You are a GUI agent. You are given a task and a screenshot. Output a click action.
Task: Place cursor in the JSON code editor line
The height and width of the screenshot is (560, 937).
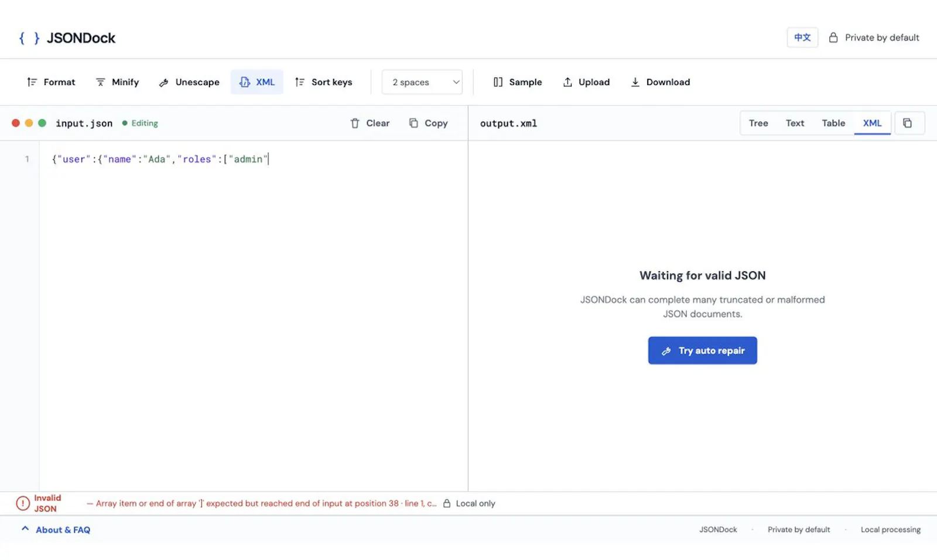click(x=254, y=159)
